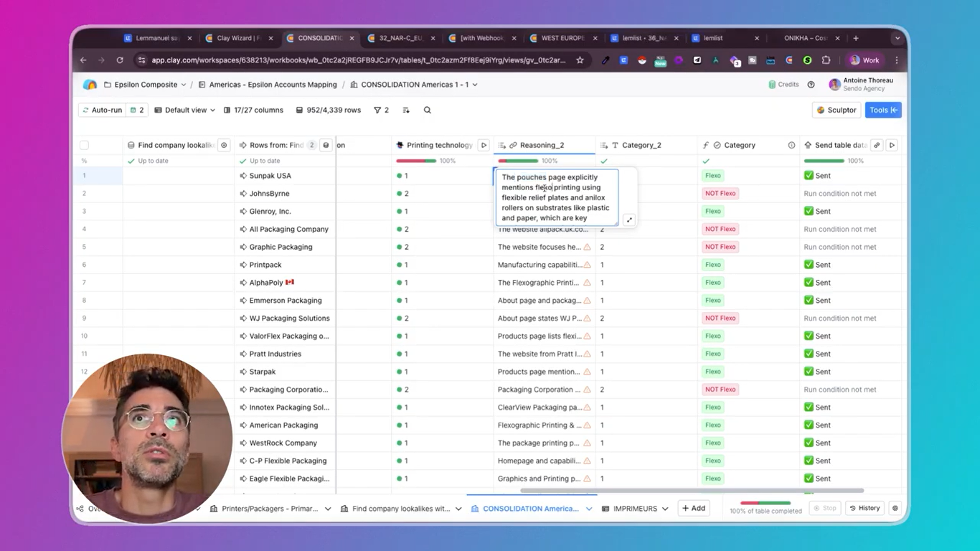Click the info icon in Category header
Viewport: 980px width, 551px height.
click(791, 145)
